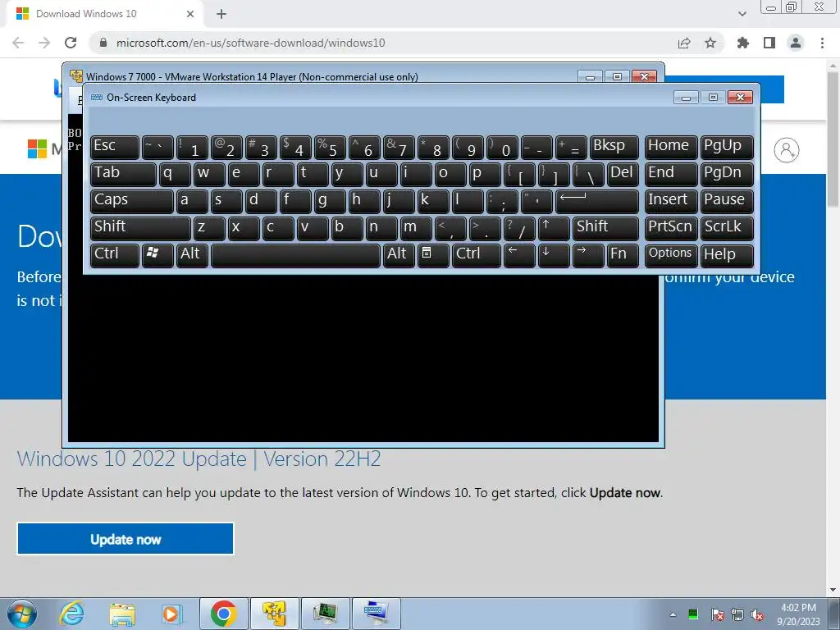Toggle the left Ctrl key
This screenshot has width=840, height=630.
[x=115, y=254]
